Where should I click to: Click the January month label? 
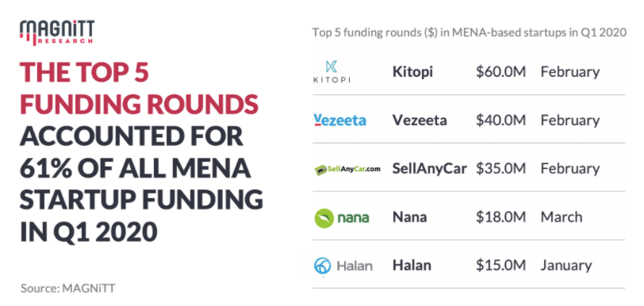tap(566, 266)
